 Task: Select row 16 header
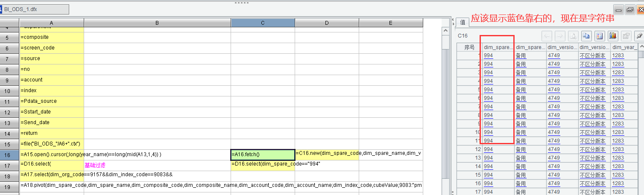tap(10, 155)
